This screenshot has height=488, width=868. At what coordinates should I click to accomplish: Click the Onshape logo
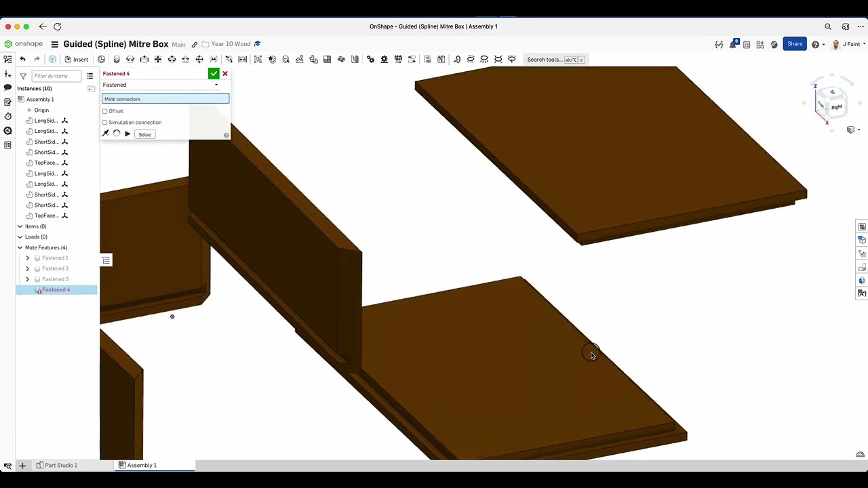(x=23, y=44)
